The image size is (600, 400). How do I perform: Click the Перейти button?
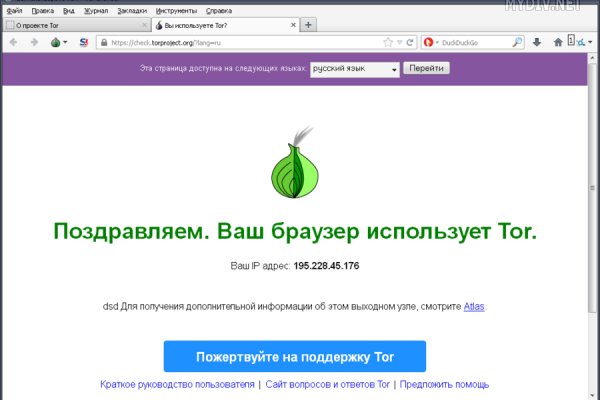click(428, 68)
